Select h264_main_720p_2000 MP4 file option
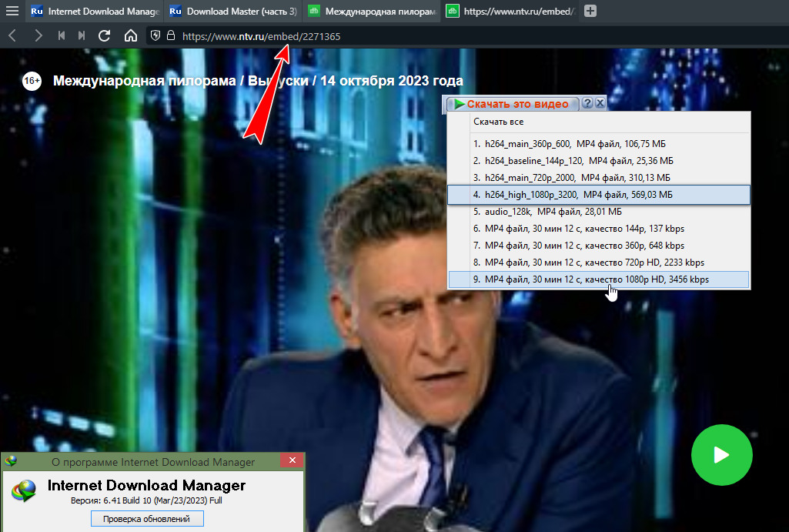 [598, 178]
